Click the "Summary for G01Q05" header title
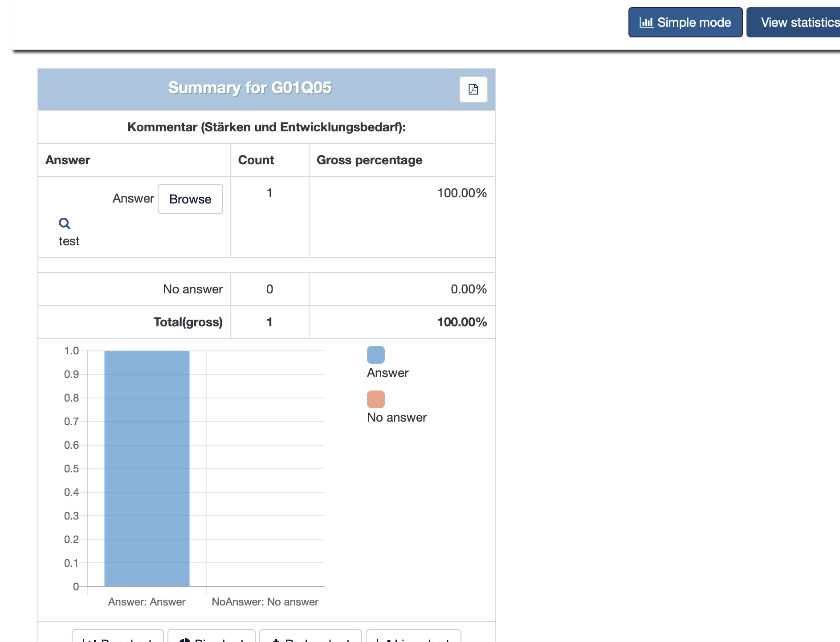This screenshot has height=642, width=840. click(x=249, y=88)
